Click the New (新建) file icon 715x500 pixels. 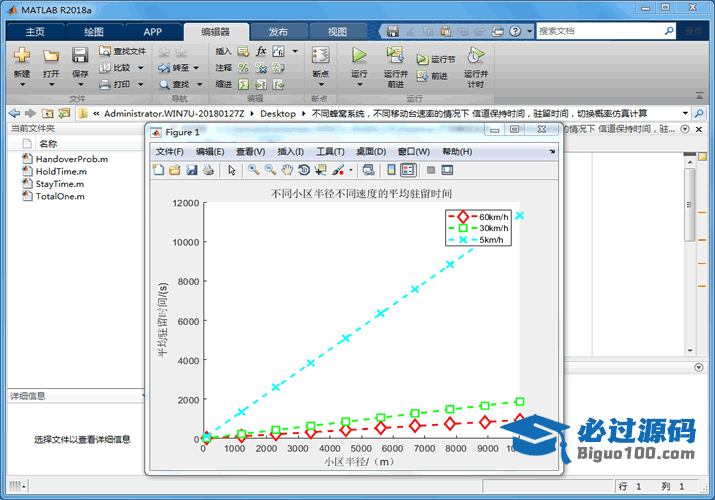(x=22, y=56)
